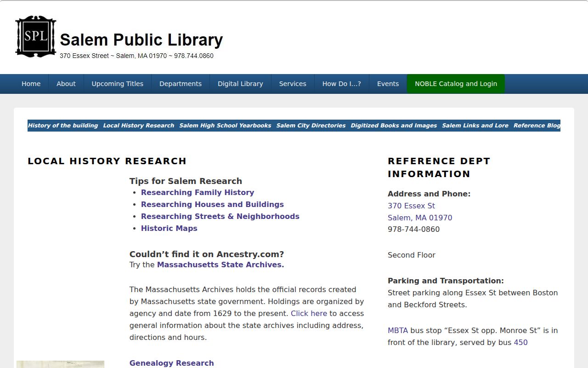Open the Home menu item
Image resolution: width=588 pixels, height=368 pixels.
(31, 84)
